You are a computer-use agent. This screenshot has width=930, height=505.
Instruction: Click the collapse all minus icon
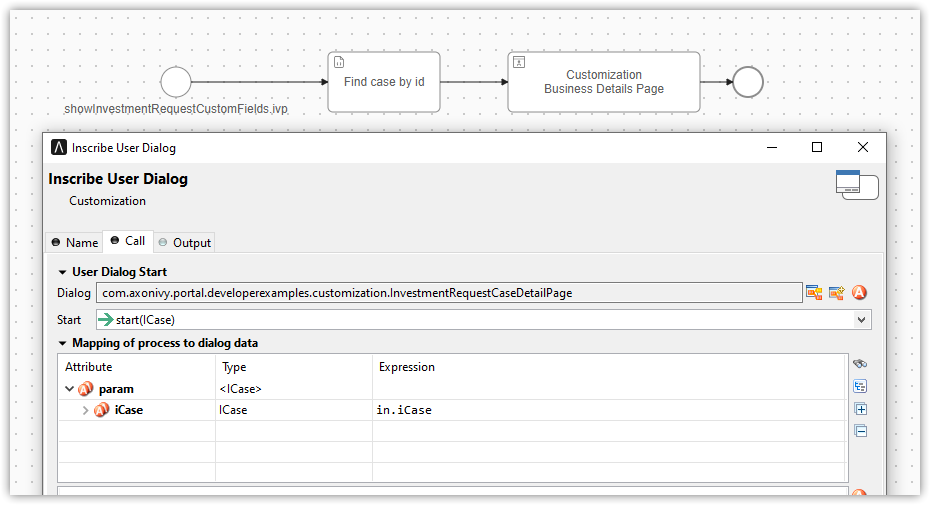pos(861,431)
